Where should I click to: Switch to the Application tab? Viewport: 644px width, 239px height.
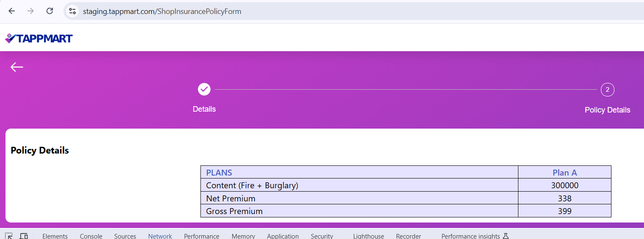[283, 236]
